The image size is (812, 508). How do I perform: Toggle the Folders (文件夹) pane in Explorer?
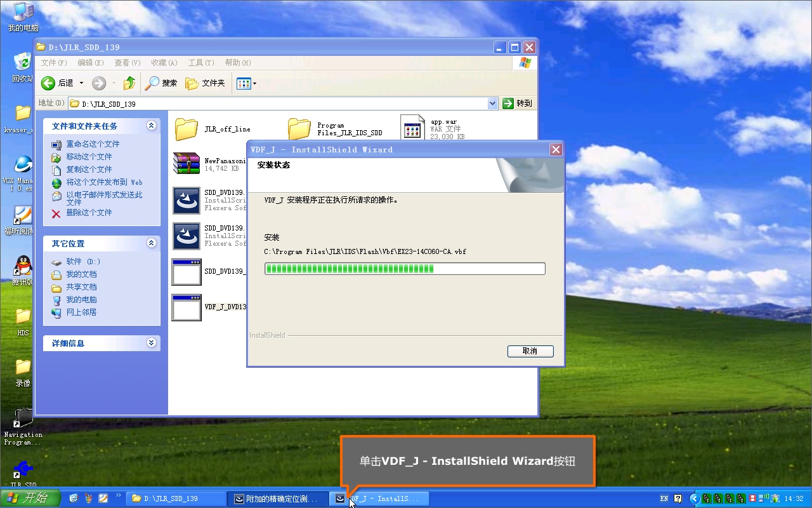pos(205,83)
